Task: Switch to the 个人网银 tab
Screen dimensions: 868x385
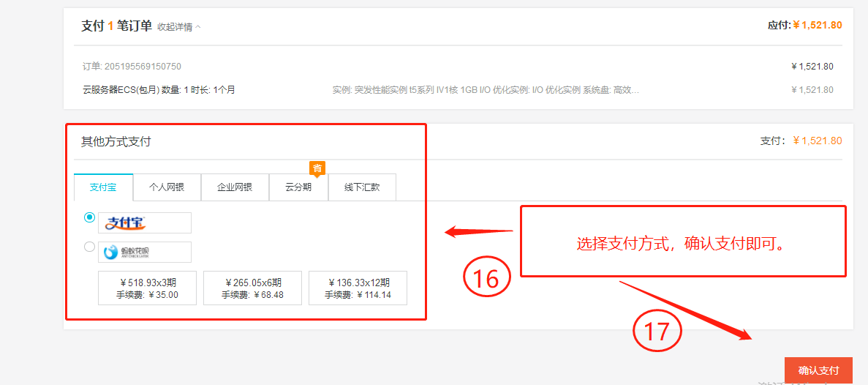Action: [x=167, y=187]
